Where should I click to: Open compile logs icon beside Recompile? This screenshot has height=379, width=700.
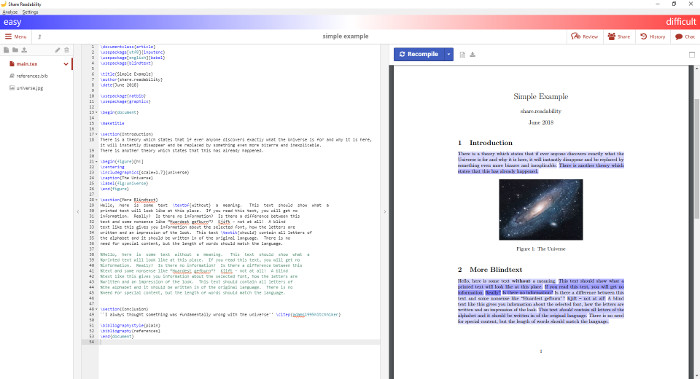pyautogui.click(x=462, y=54)
